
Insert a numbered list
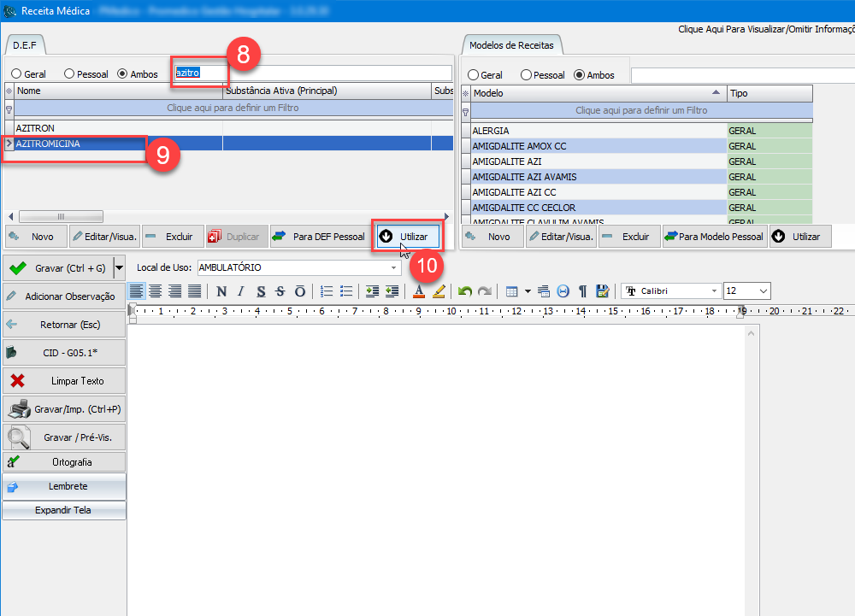click(326, 291)
